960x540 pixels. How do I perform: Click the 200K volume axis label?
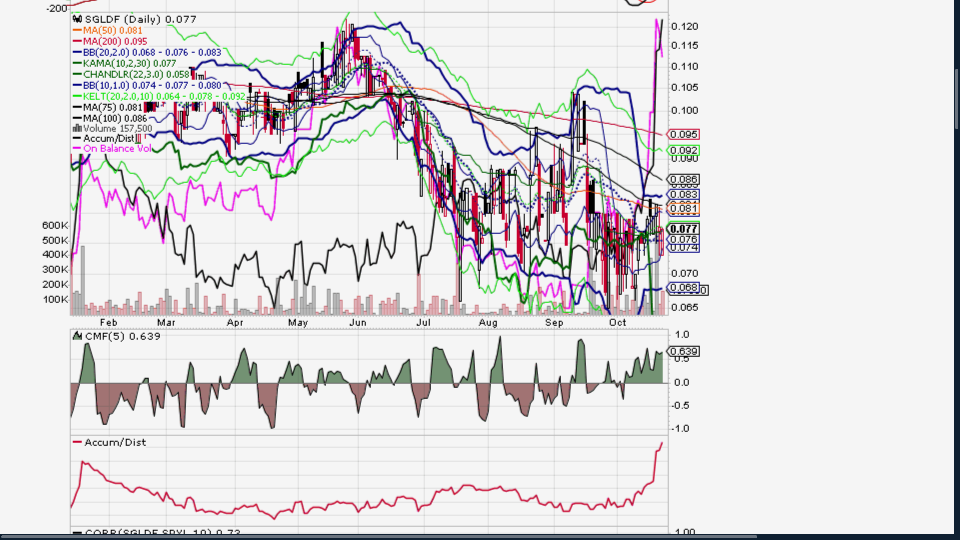[55, 285]
